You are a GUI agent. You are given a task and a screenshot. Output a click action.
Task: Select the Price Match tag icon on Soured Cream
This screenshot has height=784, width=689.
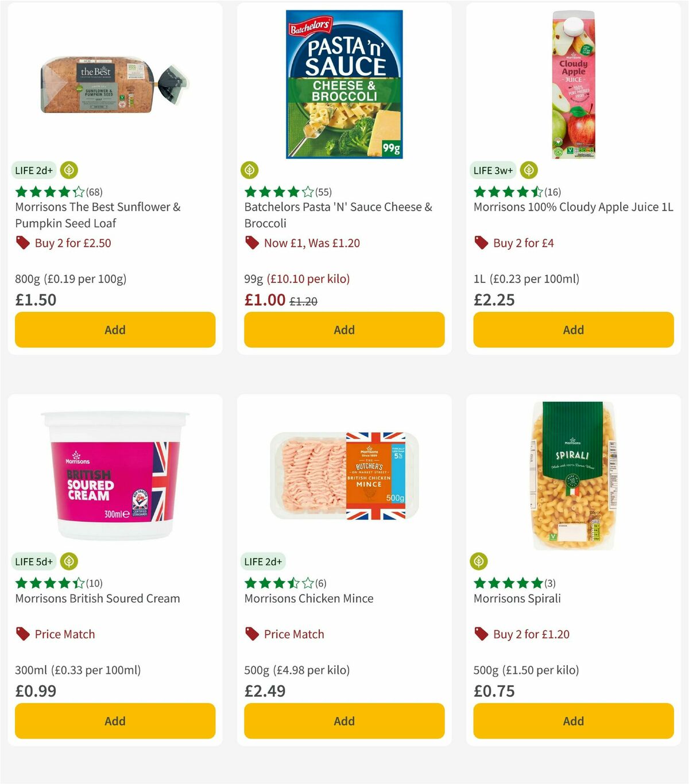(23, 634)
